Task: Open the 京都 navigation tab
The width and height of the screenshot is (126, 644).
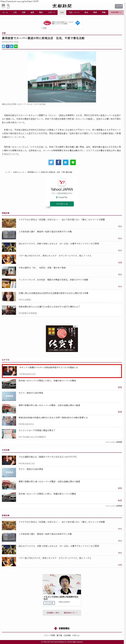Action: tap(24, 12)
